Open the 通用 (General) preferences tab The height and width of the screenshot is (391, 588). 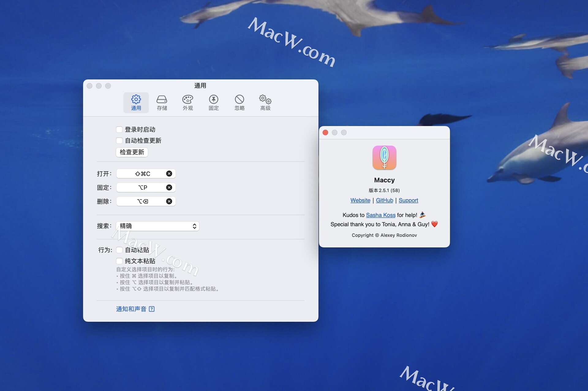click(136, 103)
